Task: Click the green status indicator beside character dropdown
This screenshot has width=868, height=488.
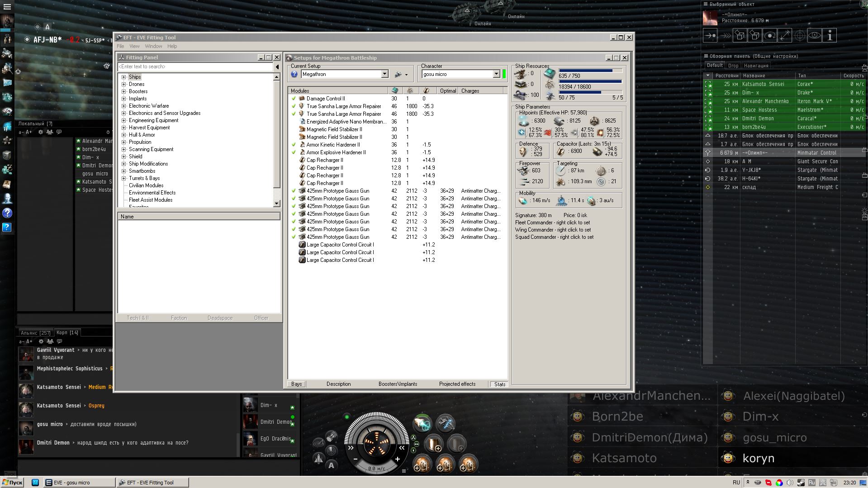Action: pyautogui.click(x=504, y=74)
